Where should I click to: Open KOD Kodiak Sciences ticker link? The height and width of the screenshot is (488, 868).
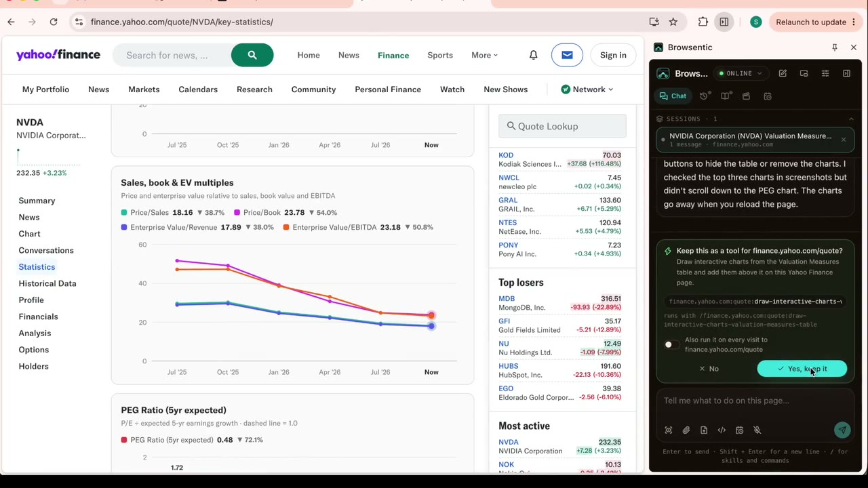point(506,155)
